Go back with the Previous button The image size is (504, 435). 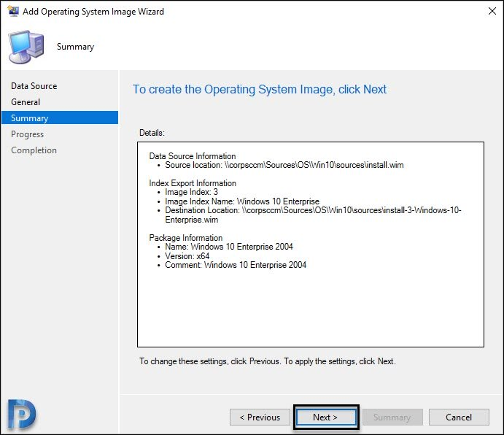point(260,417)
